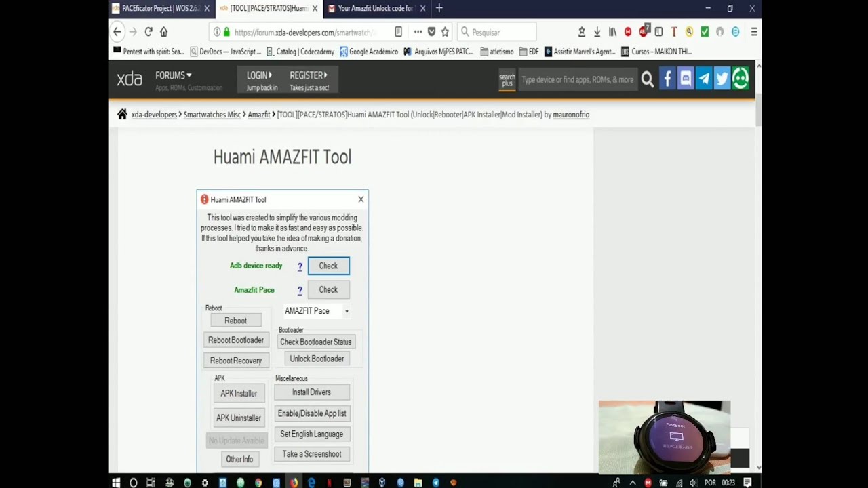Viewport: 868px width, 488px height.
Task: Click Check Bootloader Status button
Action: (x=316, y=342)
